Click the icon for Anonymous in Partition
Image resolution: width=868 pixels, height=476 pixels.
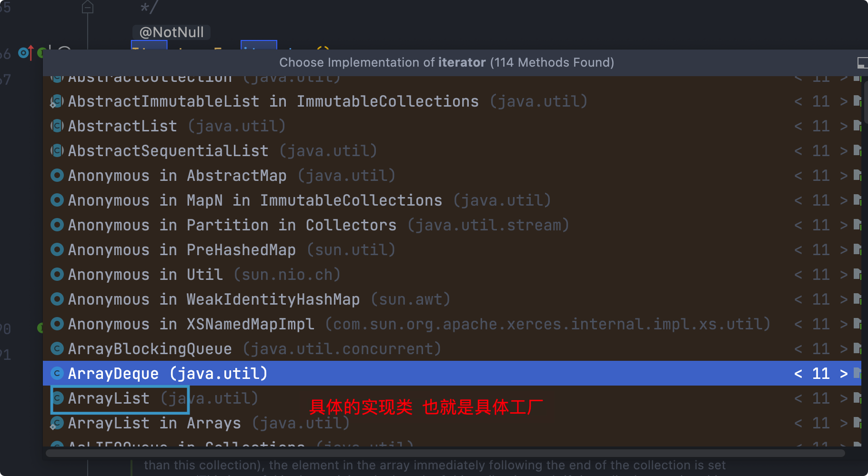coord(57,225)
